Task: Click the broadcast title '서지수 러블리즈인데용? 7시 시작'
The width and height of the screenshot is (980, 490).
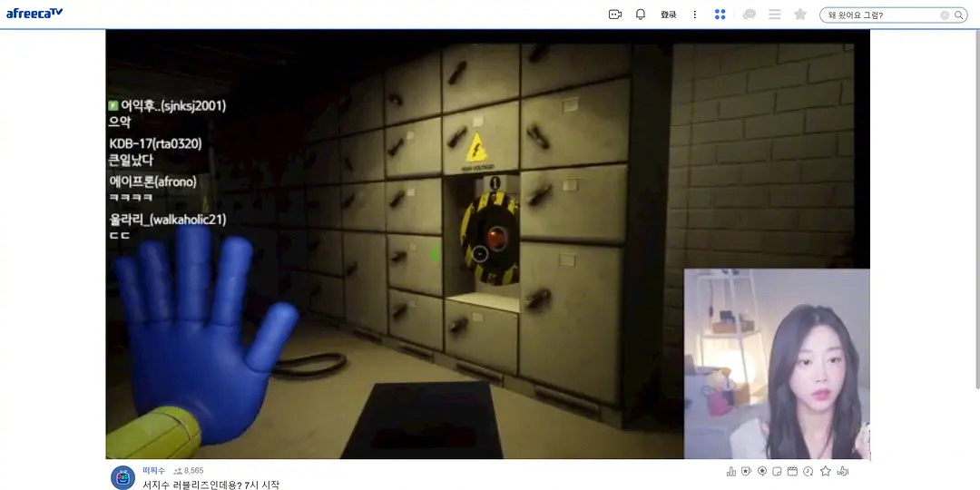Action: (211, 485)
